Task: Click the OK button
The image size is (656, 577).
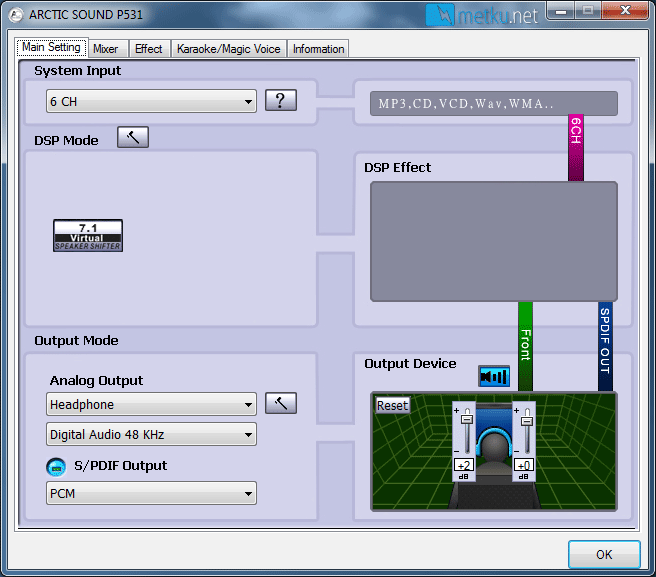Action: [x=604, y=554]
